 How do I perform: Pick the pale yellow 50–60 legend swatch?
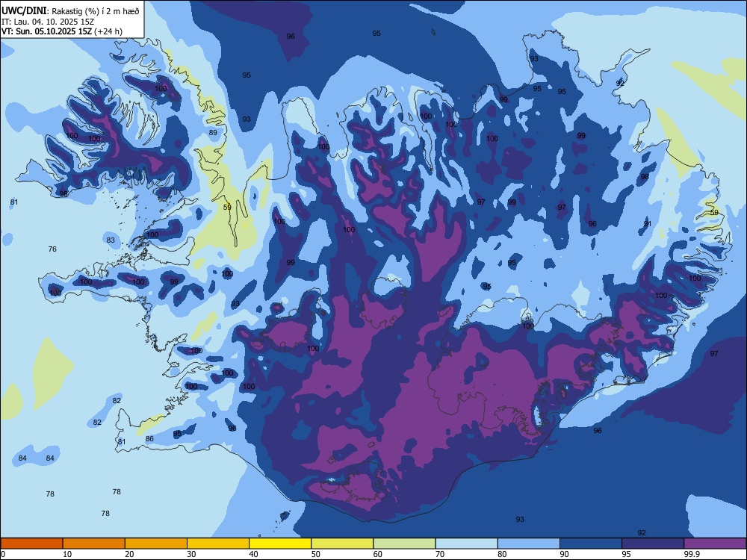coord(343,544)
